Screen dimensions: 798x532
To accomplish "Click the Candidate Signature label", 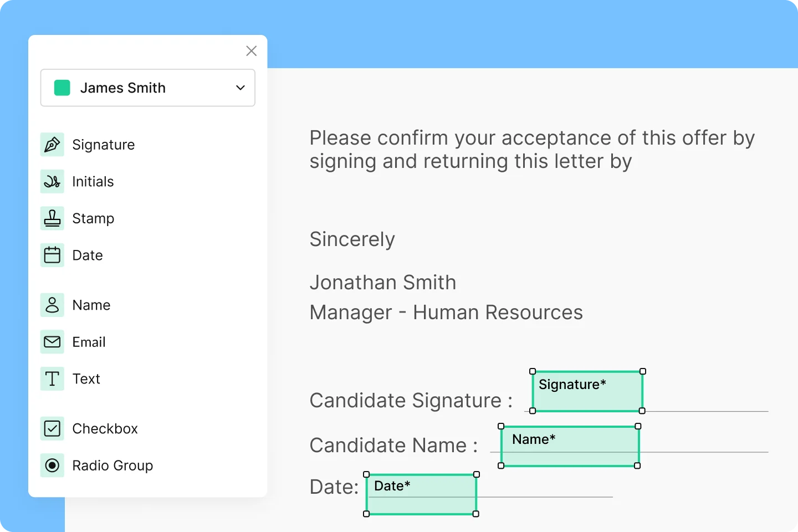I will pos(410,400).
